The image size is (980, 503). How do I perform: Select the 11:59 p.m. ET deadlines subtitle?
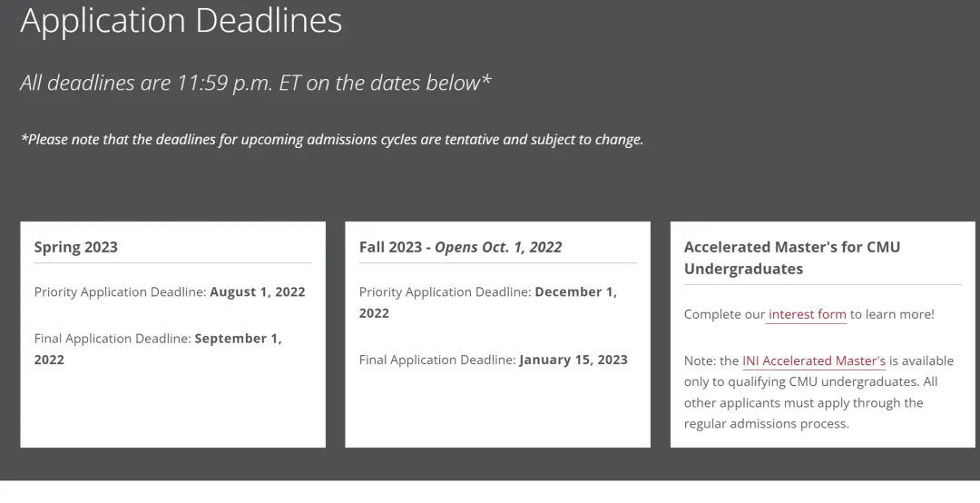[x=255, y=83]
